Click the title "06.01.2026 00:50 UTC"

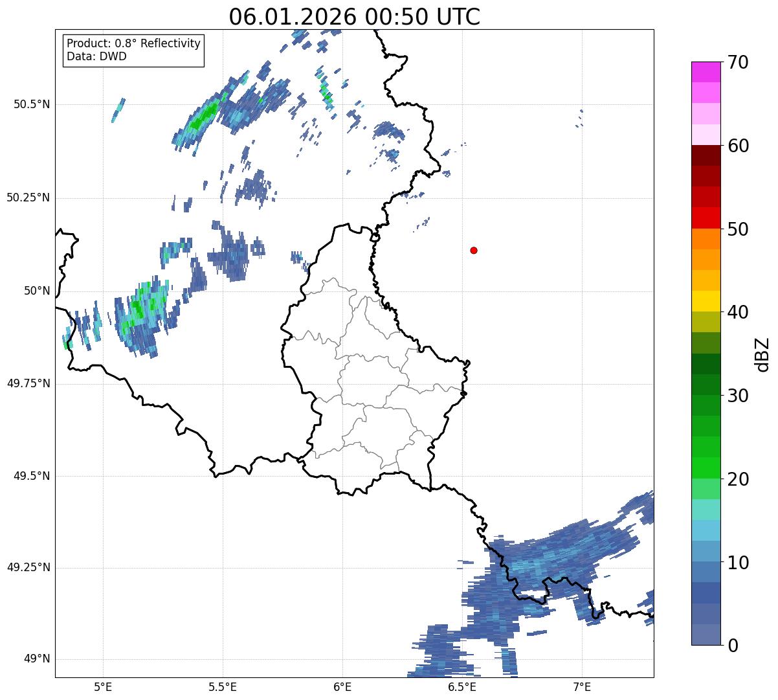pyautogui.click(x=355, y=17)
